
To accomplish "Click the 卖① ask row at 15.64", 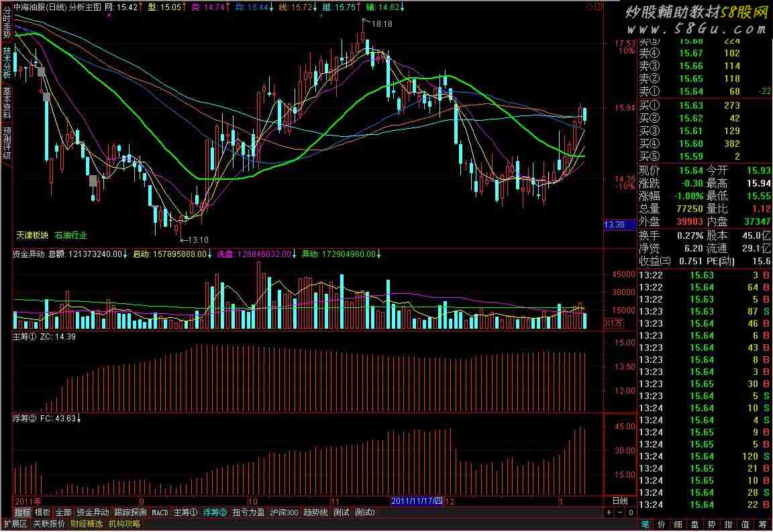I will pos(705,92).
